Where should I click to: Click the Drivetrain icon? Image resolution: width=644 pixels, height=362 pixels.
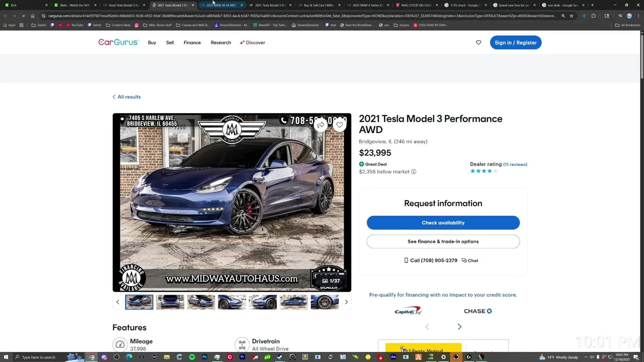coord(242,344)
